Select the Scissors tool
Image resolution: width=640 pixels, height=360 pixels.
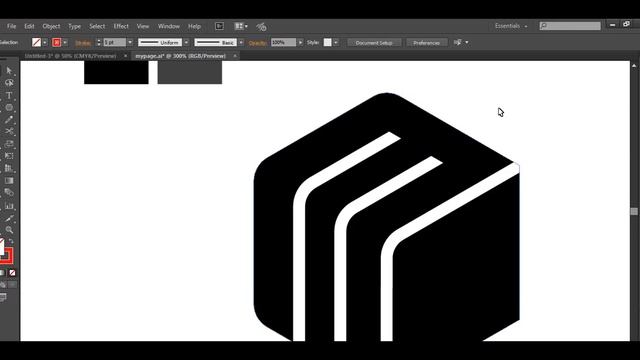click(9, 131)
